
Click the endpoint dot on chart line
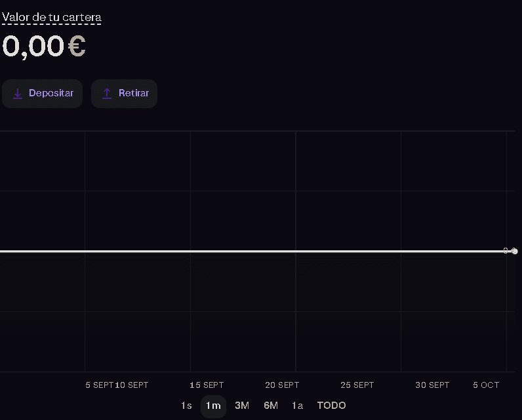[515, 251]
